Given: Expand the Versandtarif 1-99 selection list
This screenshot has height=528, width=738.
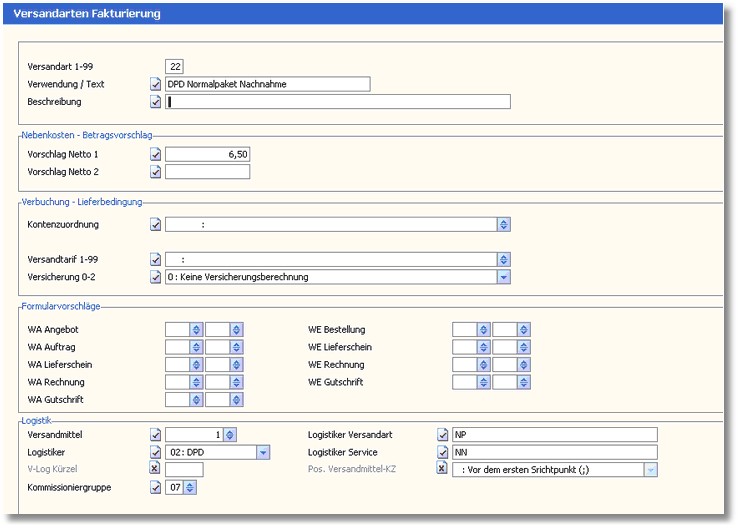Looking at the screenshot, I should pyautogui.click(x=504, y=260).
